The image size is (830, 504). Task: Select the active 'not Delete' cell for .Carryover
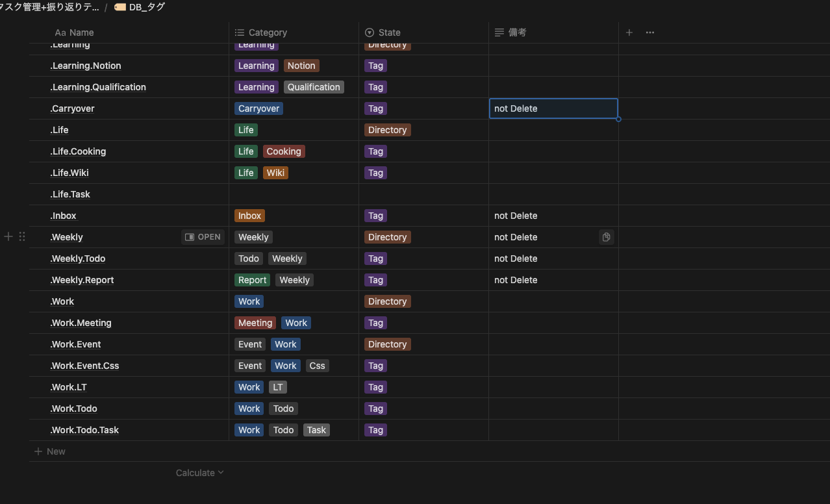pos(553,108)
